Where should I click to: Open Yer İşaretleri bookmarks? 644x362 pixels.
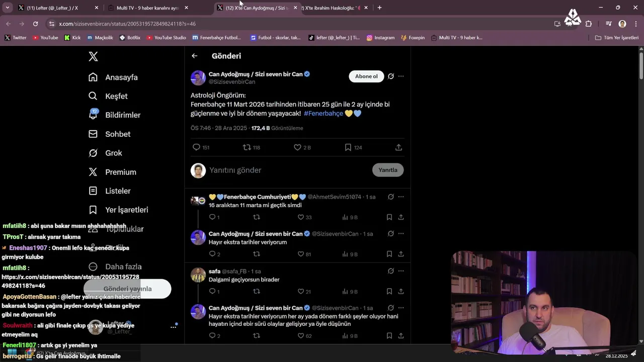tap(119, 210)
